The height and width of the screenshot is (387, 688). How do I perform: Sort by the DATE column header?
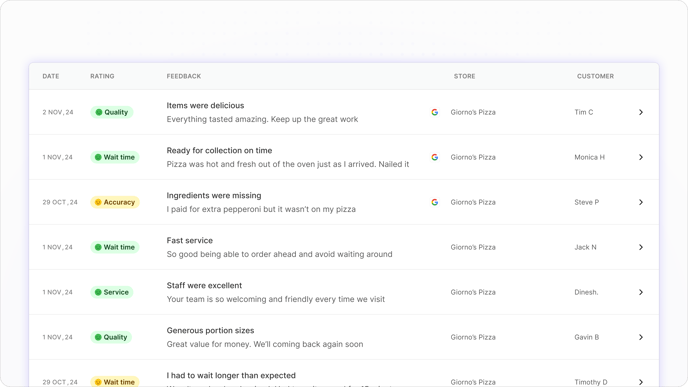click(x=51, y=76)
